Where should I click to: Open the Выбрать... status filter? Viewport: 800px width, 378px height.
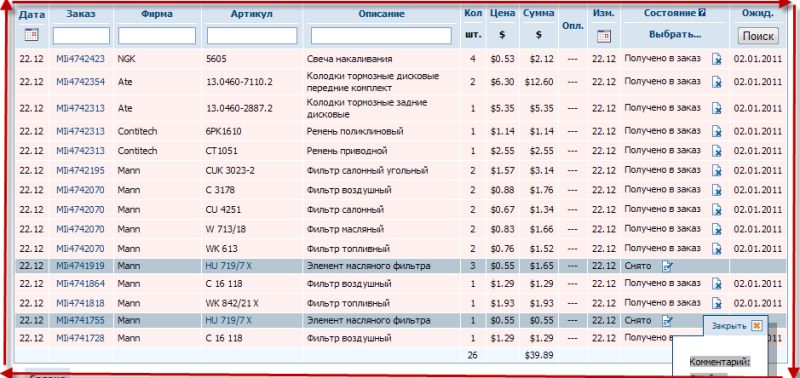(675, 35)
